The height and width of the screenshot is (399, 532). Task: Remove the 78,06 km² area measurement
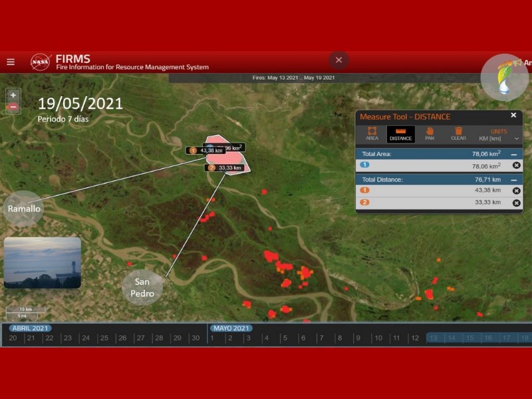pos(516,166)
